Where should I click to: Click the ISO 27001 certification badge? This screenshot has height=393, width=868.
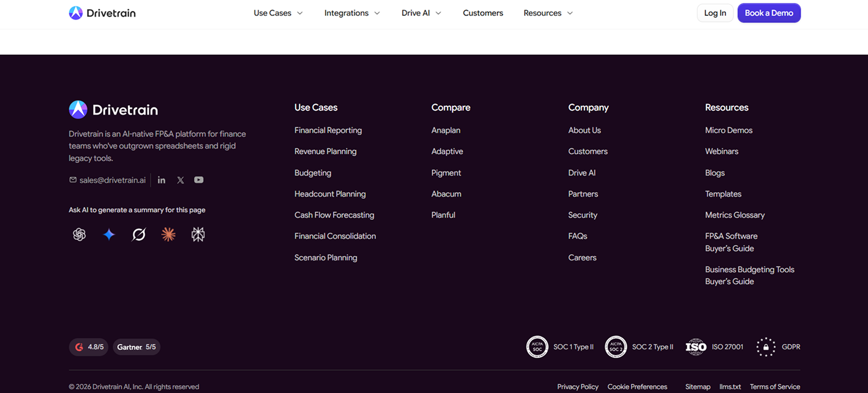(714, 347)
